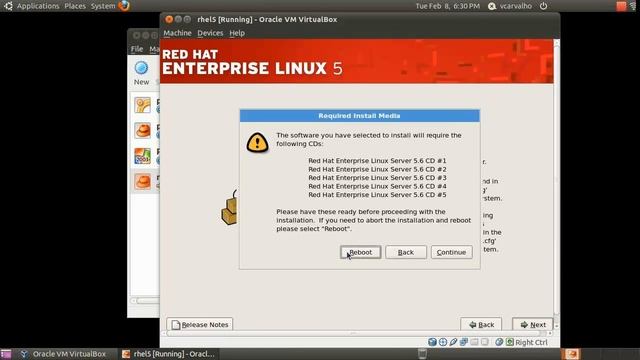Image resolution: width=640 pixels, height=360 pixels.
Task: Click the line listing Server 5.6 CD #2
Action: click(x=377, y=169)
